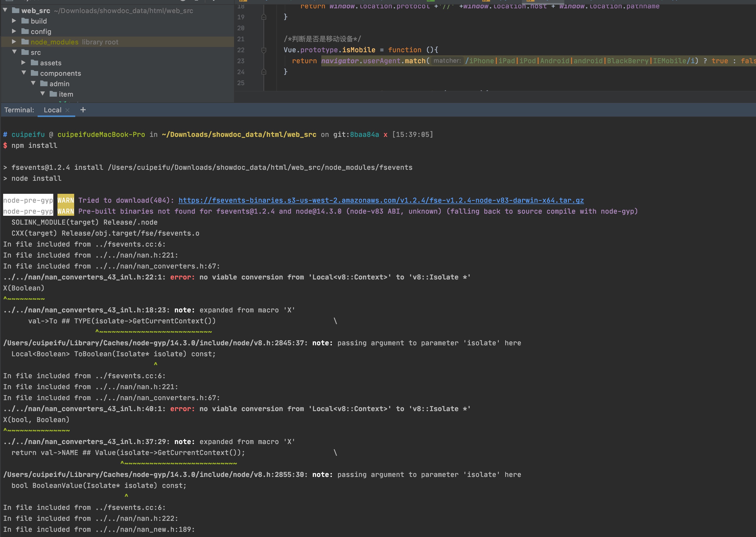
Task: Select the build folder icon
Action: (25, 21)
